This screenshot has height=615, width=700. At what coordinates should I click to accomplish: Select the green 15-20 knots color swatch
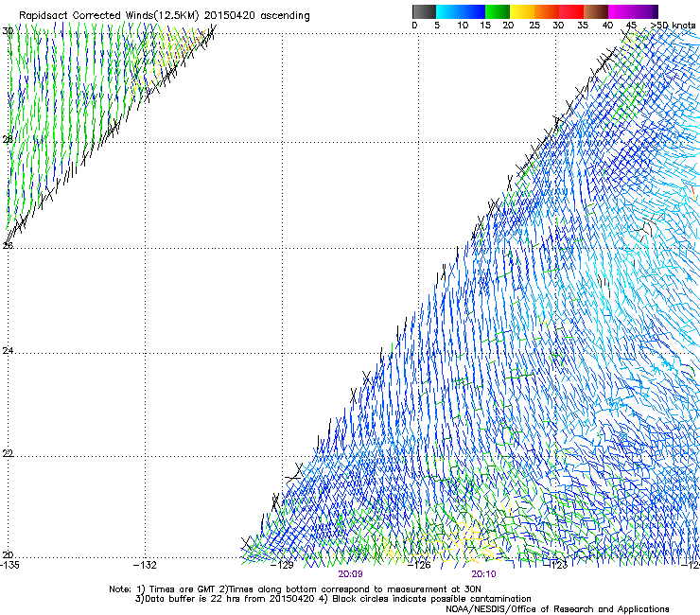498,11
